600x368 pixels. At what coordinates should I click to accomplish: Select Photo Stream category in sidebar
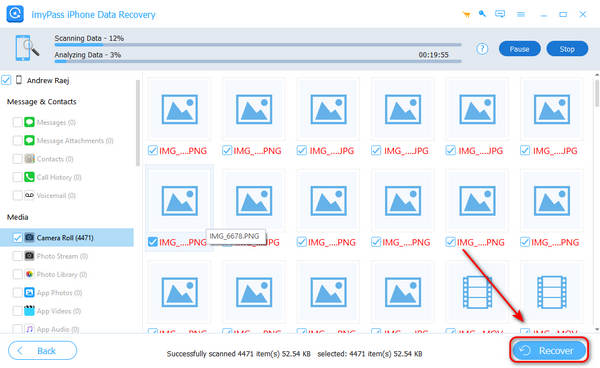coord(62,256)
